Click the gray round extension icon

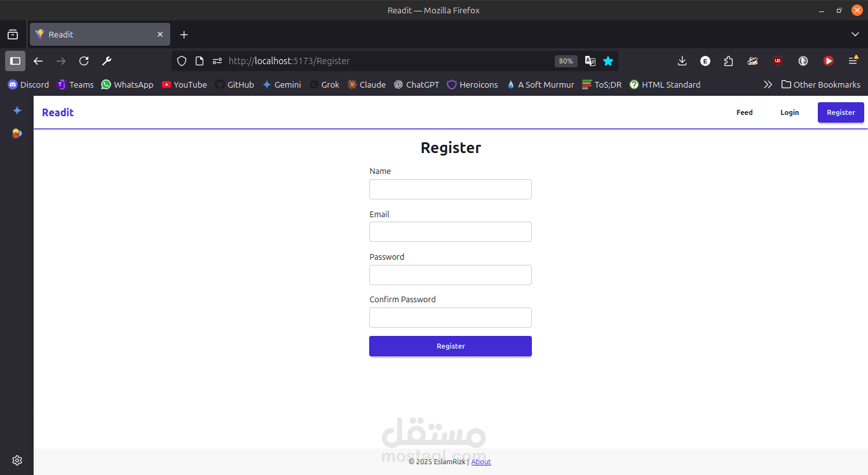[803, 61]
